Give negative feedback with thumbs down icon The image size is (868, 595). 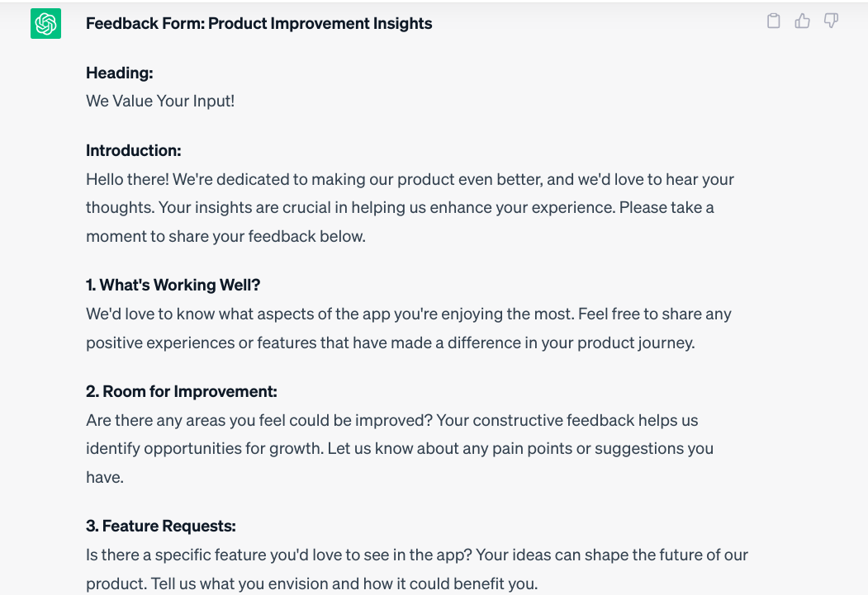830,21
